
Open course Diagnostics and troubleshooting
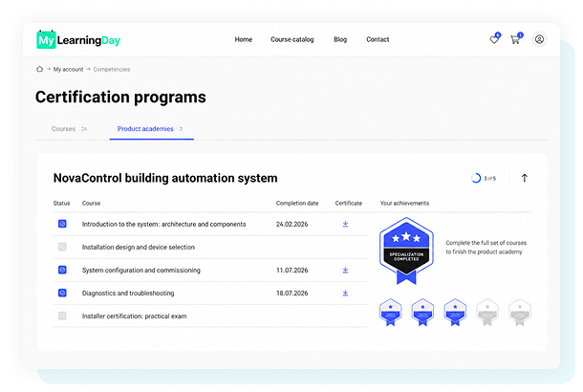(128, 294)
